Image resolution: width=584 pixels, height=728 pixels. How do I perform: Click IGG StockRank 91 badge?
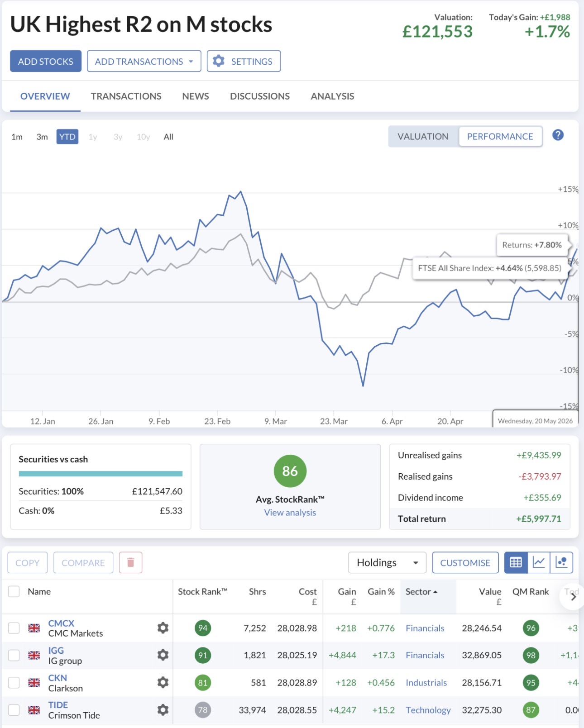click(x=203, y=655)
